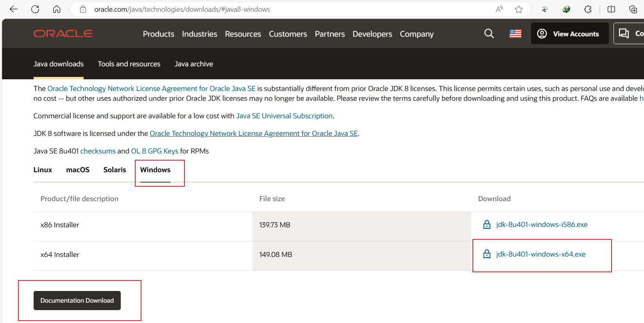Switch to the Linux downloads tab
The height and width of the screenshot is (323, 644).
[43, 170]
